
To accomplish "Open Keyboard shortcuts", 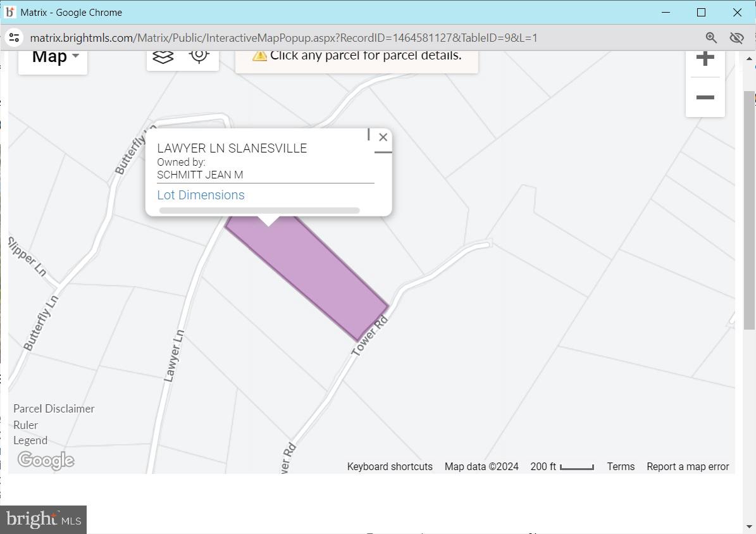I will pos(390,467).
